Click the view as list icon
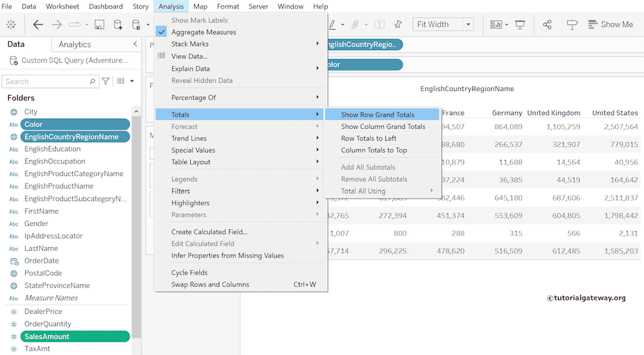The width and height of the screenshot is (644, 355). [x=121, y=81]
